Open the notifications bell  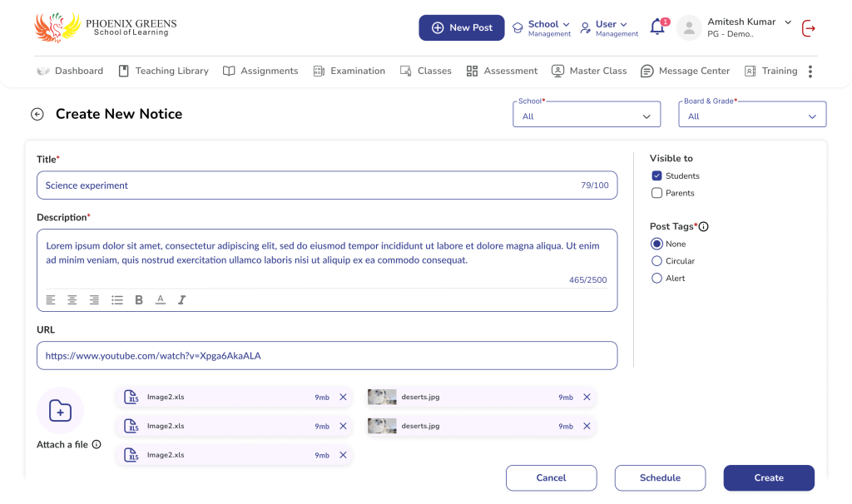click(x=657, y=27)
